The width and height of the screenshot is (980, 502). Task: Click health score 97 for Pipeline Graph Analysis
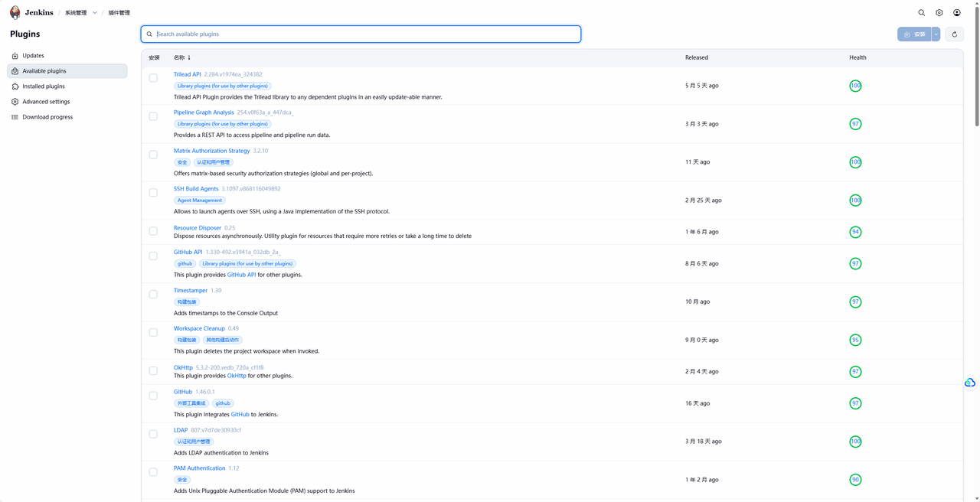click(x=855, y=124)
